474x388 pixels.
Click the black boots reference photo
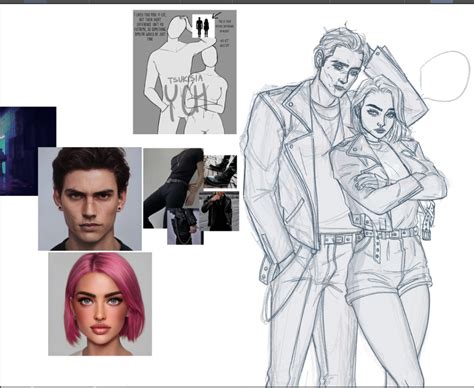[x=220, y=172]
